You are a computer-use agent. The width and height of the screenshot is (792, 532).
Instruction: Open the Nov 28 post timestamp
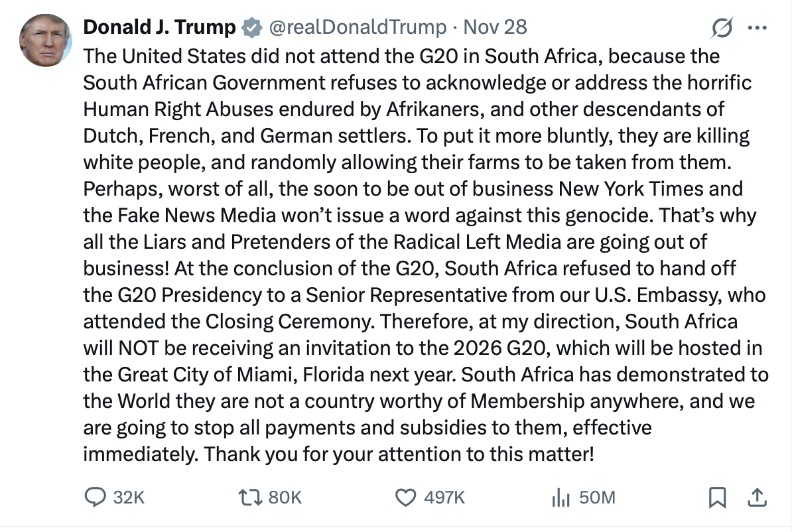pyautogui.click(x=495, y=27)
